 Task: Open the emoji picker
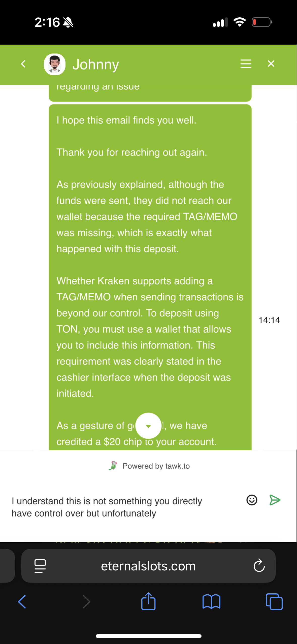pos(252,500)
